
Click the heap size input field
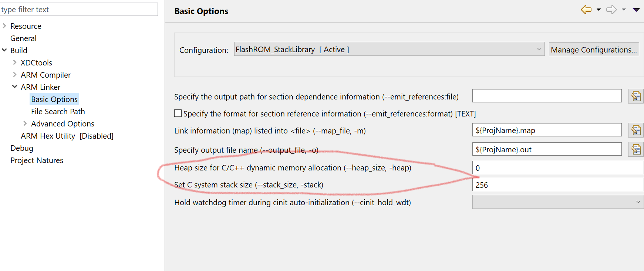(x=558, y=168)
